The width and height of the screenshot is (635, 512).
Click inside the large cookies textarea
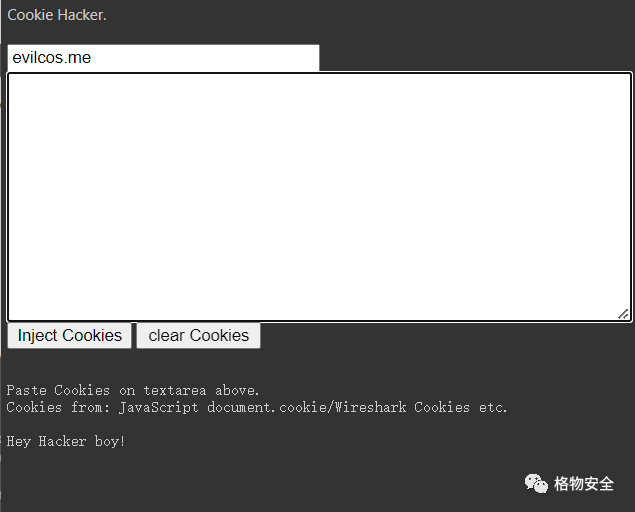(x=320, y=197)
